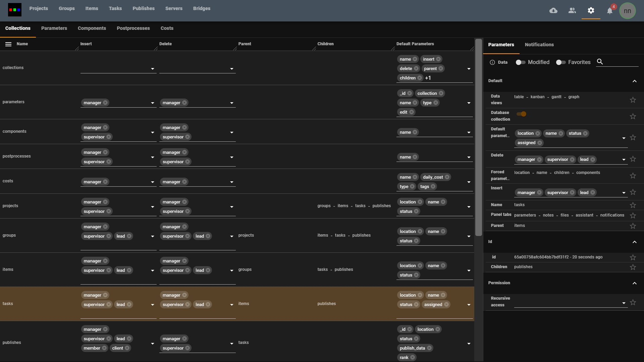Click the search magnifier icon
644x362 pixels.
(x=600, y=62)
